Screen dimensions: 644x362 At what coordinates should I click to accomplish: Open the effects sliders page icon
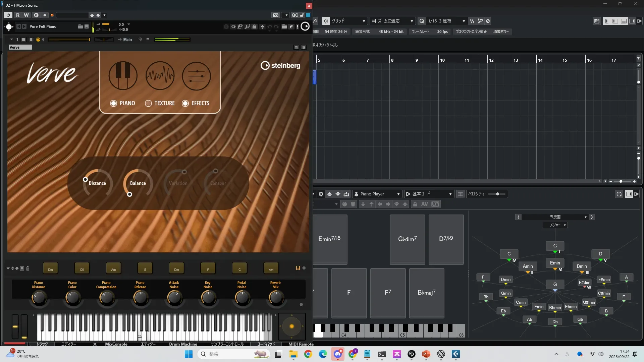pyautogui.click(x=196, y=76)
